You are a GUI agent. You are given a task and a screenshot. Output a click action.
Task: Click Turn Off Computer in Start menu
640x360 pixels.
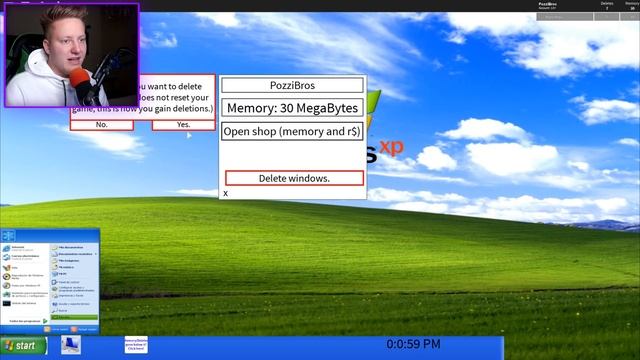tap(84, 329)
